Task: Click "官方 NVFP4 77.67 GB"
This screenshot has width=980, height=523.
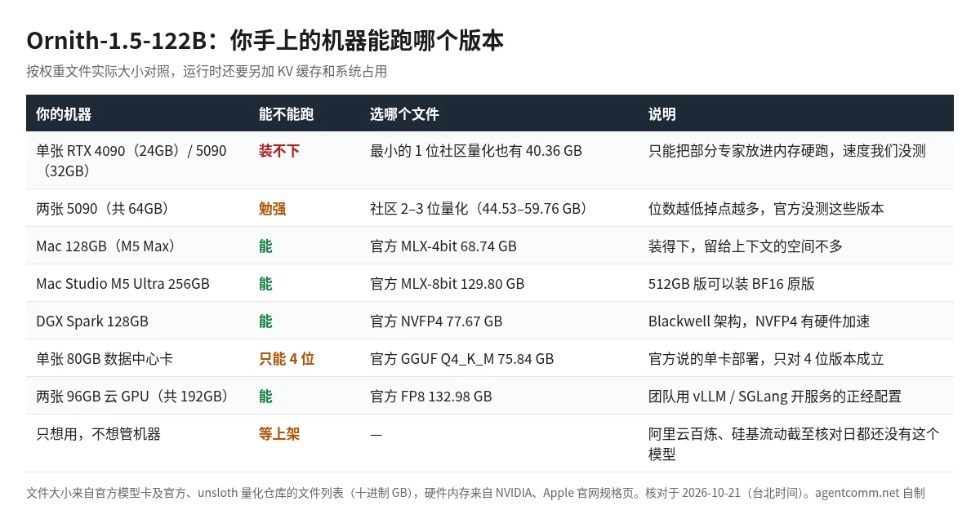Action: pyautogui.click(x=436, y=321)
